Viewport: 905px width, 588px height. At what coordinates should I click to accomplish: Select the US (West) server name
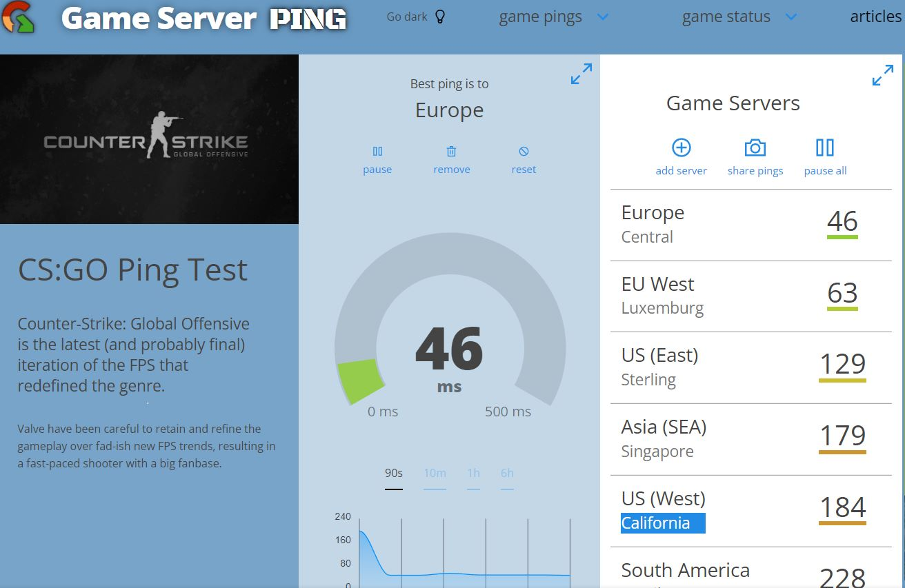pos(663,498)
